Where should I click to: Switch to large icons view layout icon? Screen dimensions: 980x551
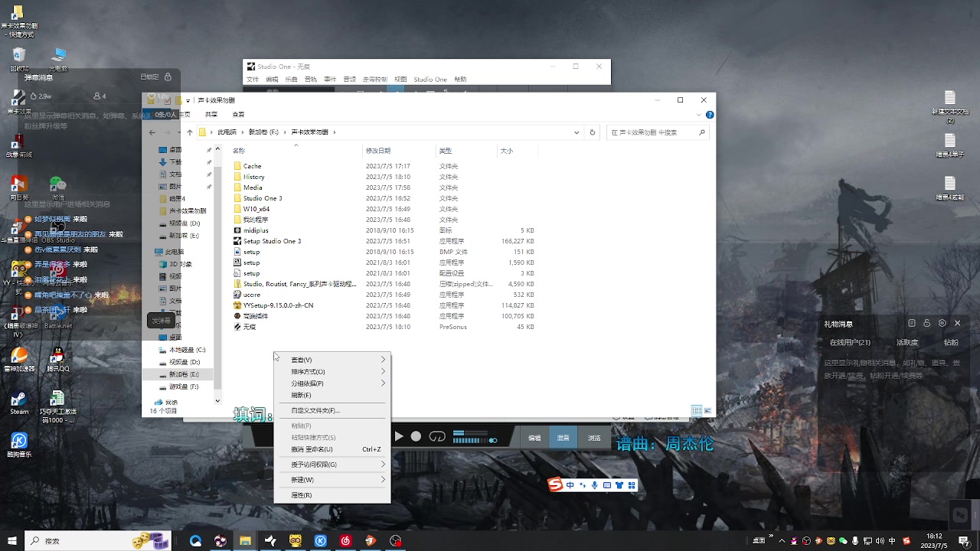(x=708, y=411)
